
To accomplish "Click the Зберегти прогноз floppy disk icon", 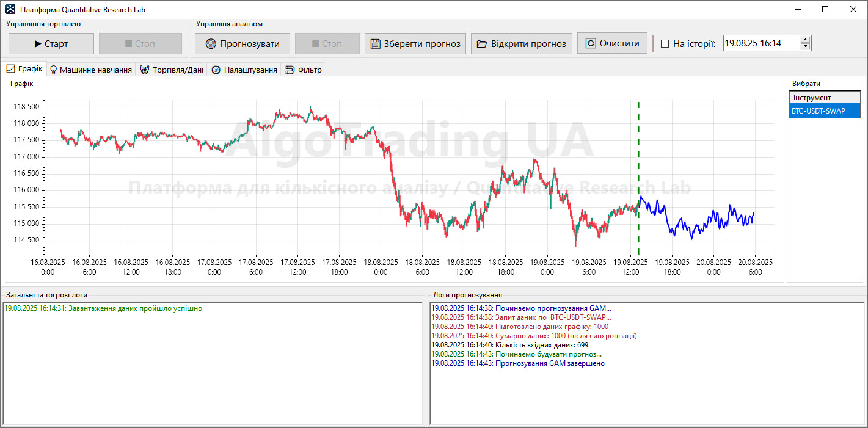I will click(375, 44).
